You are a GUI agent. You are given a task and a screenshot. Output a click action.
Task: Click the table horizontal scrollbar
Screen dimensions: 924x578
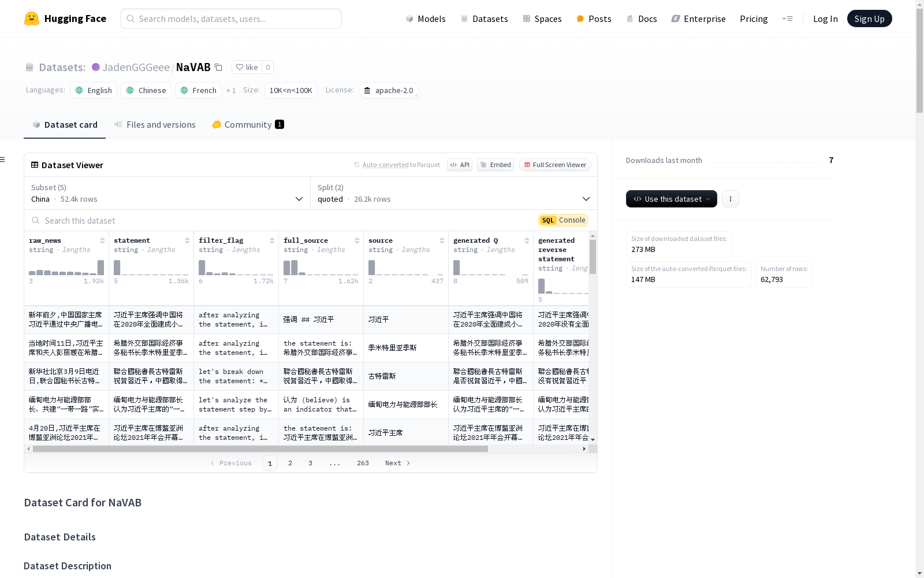[x=260, y=449]
